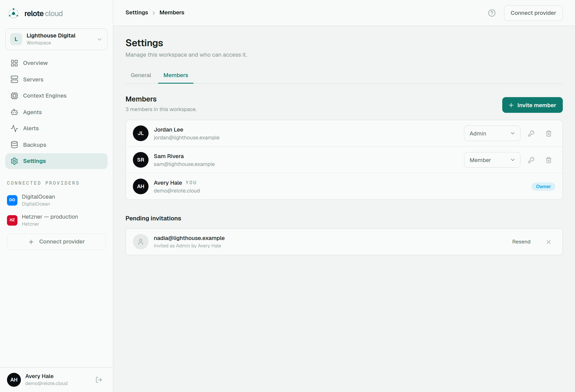
Task: Click 'Invited as Admin by Avery Hale' text
Action: click(x=187, y=246)
